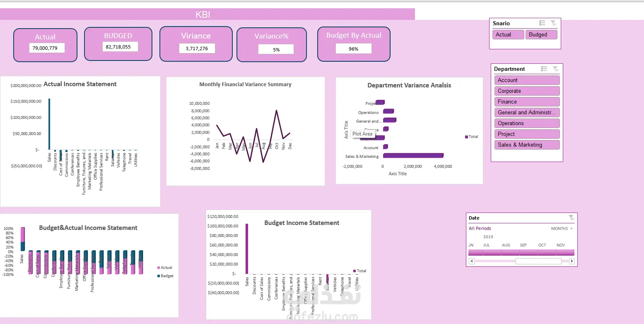Image resolution: width=644 pixels, height=324 pixels.
Task: Click the Date timeline scrollbar thumb
Action: click(x=538, y=261)
